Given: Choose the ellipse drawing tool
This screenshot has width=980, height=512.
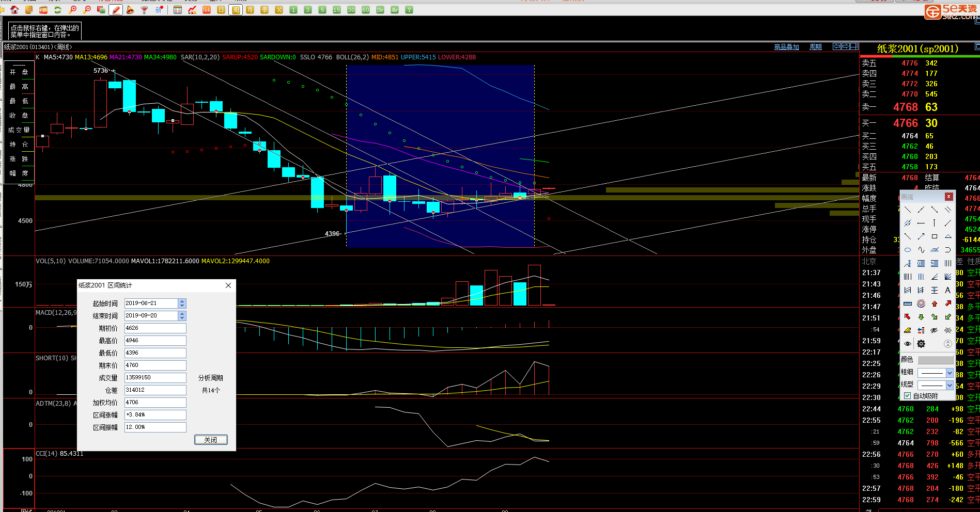Looking at the screenshot, I should pos(908,250).
